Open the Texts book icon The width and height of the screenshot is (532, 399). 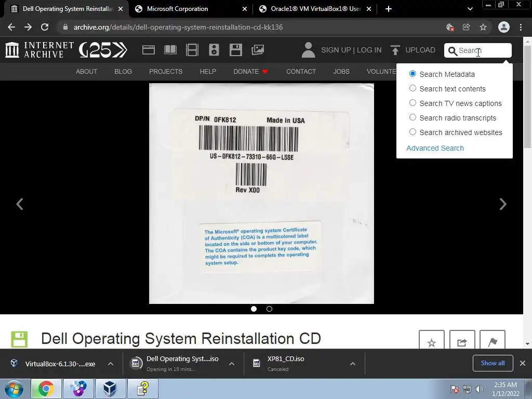[x=170, y=50]
